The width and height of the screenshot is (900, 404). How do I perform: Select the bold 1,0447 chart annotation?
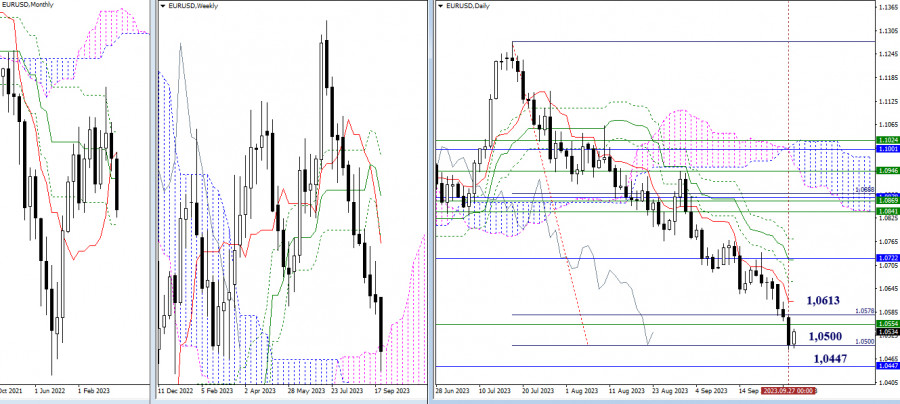(x=831, y=359)
